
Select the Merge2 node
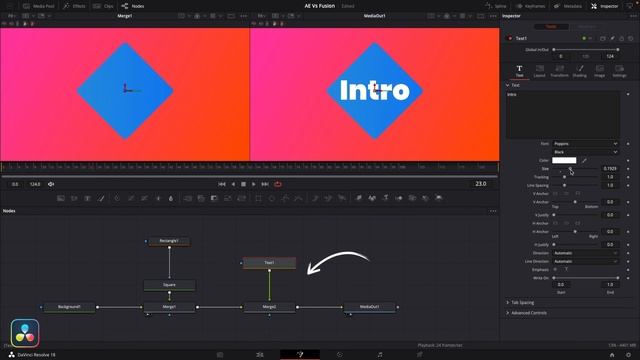click(x=269, y=307)
